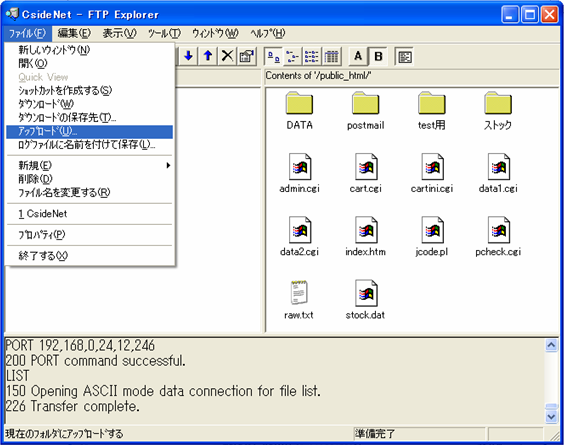Choose プロパティ(P) from file menu

click(x=89, y=235)
